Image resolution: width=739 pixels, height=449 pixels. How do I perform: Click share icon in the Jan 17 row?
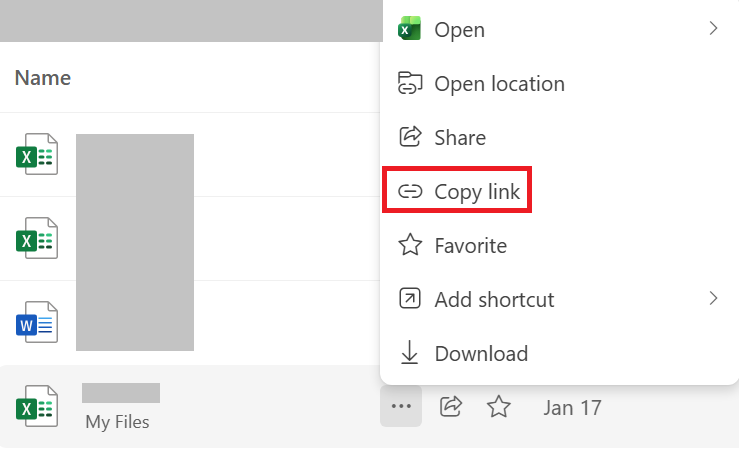[451, 407]
